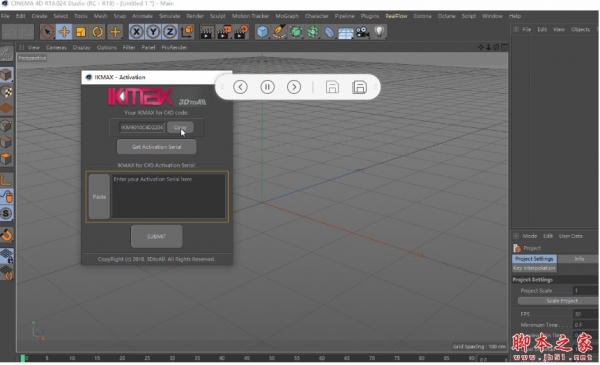This screenshot has width=600, height=365.
Task: Click the Activation Serial text field
Action: 168,196
